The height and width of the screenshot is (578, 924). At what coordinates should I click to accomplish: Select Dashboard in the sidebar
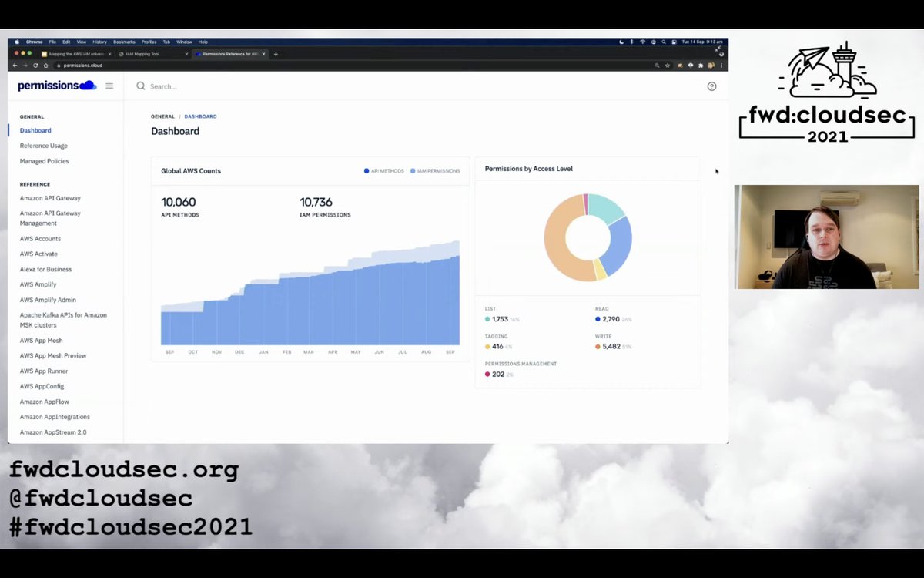(35, 130)
